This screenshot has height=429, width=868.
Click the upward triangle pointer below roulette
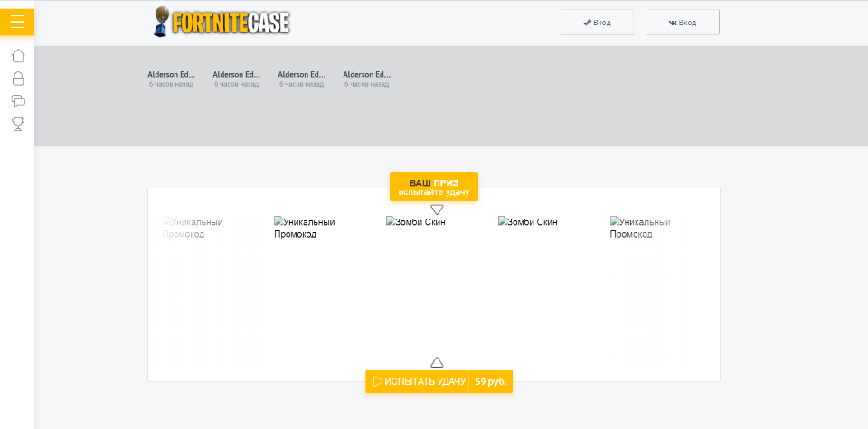pyautogui.click(x=437, y=362)
